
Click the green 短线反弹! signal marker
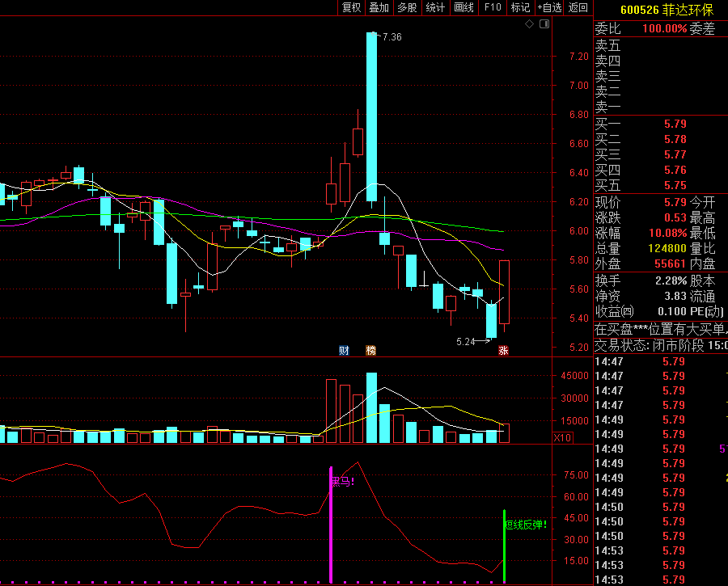coord(526,525)
